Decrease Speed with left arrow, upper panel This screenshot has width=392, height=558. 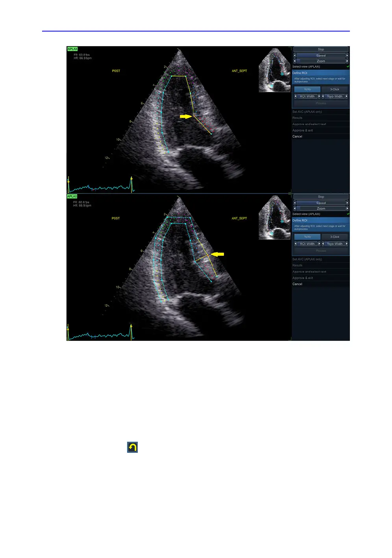coord(295,56)
